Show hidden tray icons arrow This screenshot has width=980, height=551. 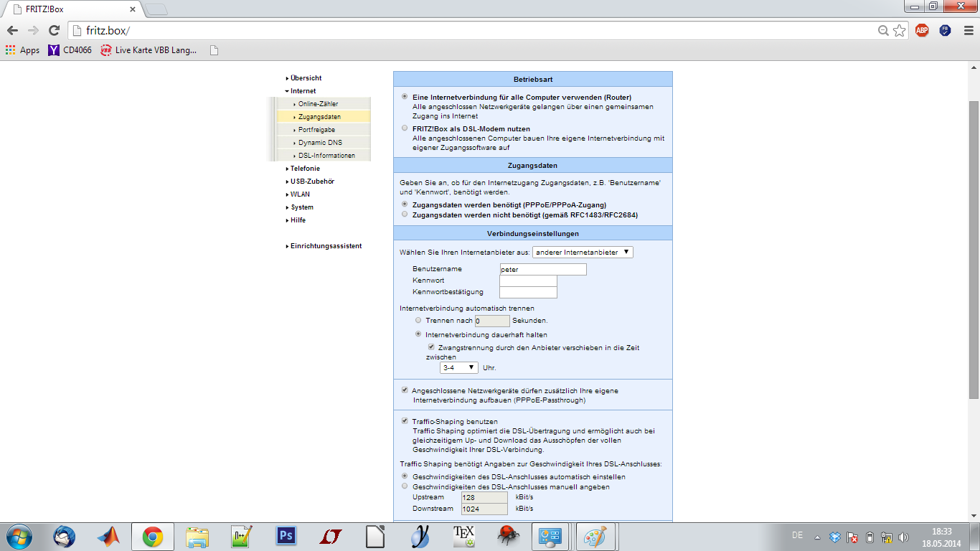[817, 537]
